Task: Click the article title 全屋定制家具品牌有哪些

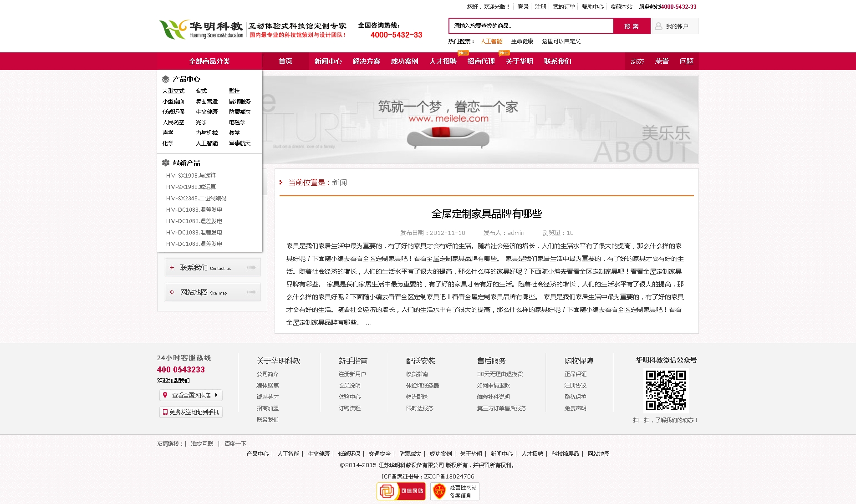Action: tap(487, 214)
